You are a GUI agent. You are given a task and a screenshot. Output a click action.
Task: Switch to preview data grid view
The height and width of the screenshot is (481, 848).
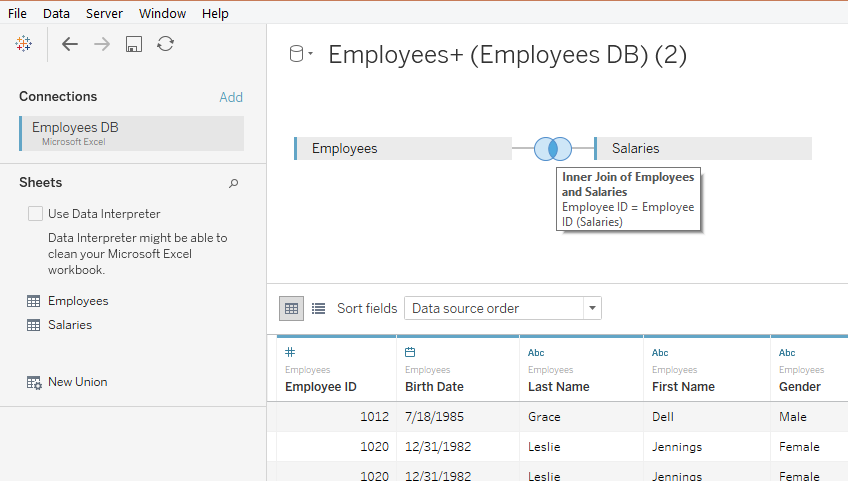click(x=292, y=308)
